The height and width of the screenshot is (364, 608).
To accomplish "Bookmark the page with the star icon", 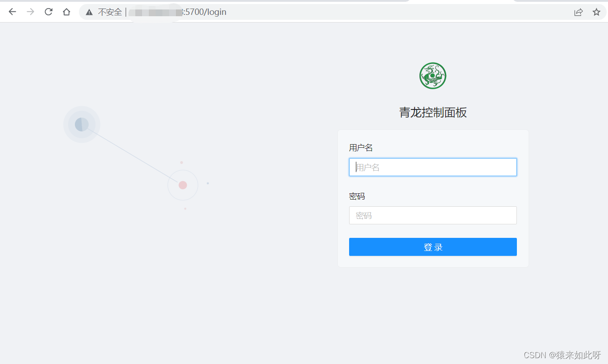I will (596, 12).
